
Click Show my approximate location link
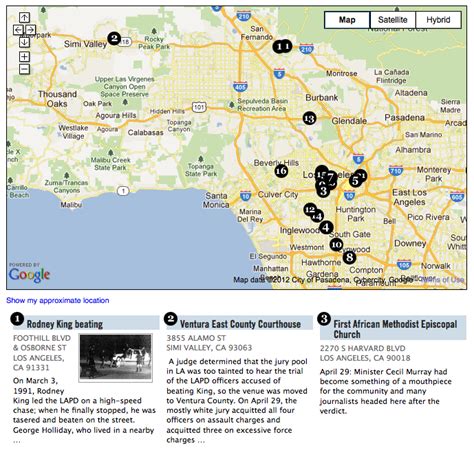tap(58, 300)
